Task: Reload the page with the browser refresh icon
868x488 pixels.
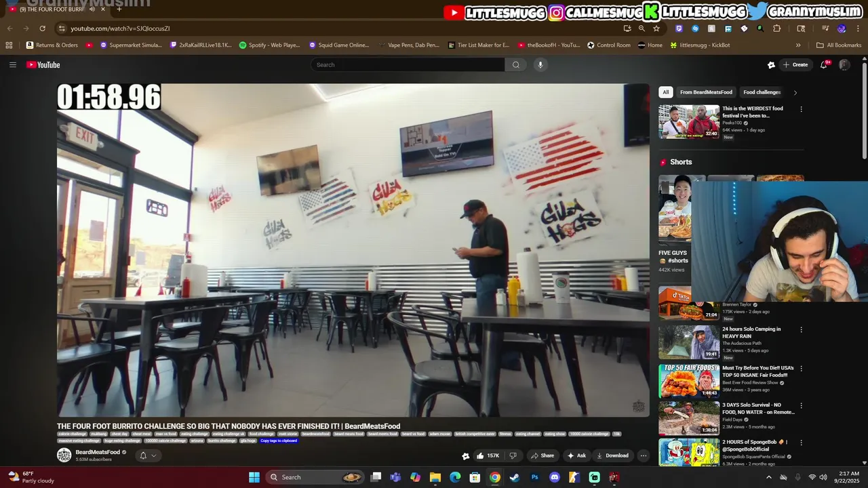Action: pos(42,28)
